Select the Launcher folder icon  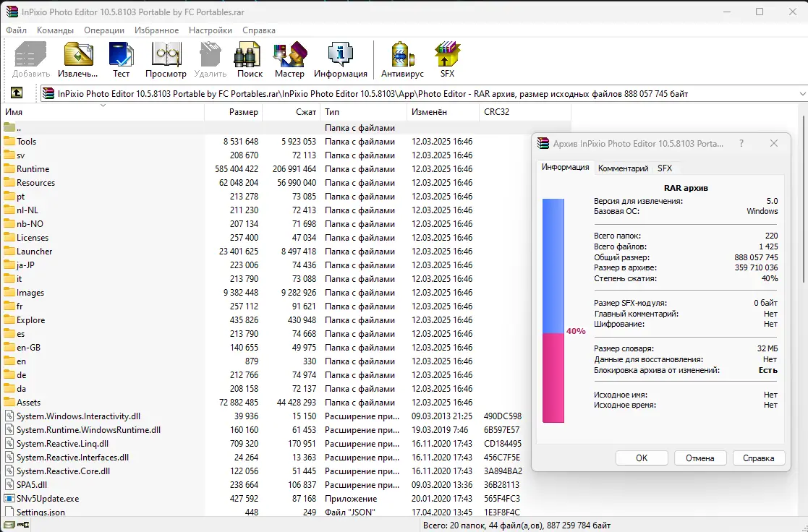9,252
